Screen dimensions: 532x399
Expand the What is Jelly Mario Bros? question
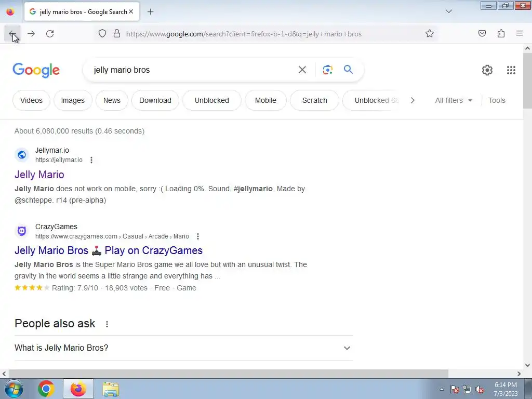pyautogui.click(x=184, y=348)
